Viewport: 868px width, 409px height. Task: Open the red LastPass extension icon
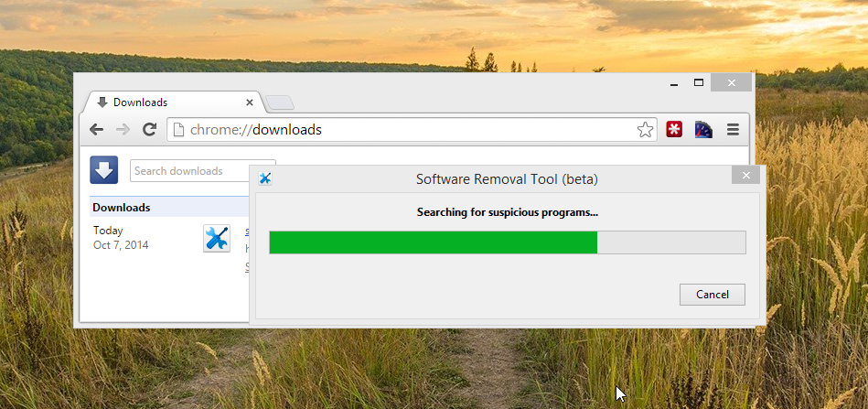[x=674, y=129]
